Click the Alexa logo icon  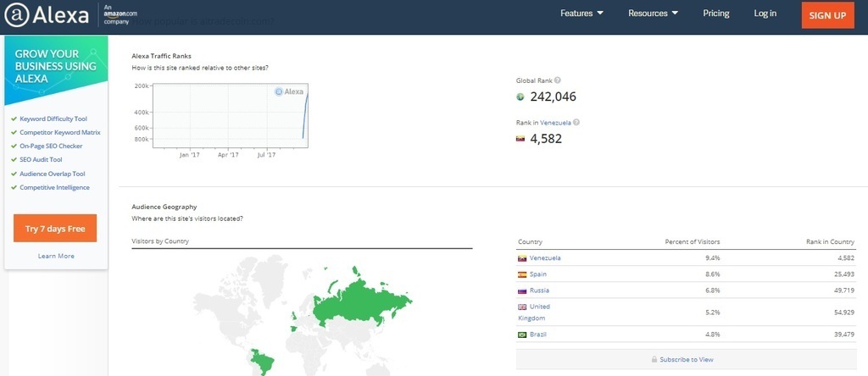15,15
